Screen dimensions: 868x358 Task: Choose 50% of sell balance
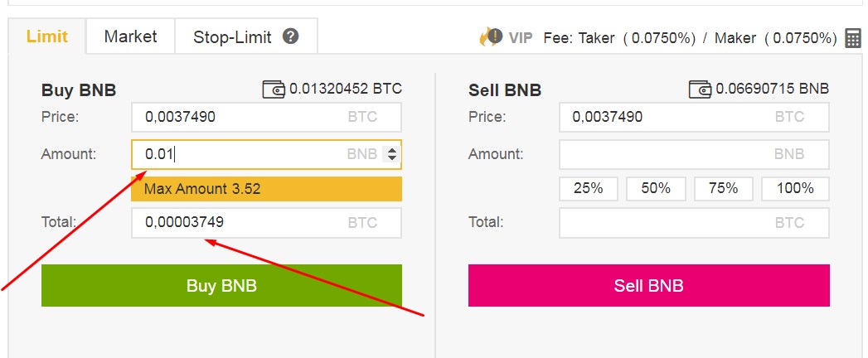click(656, 189)
